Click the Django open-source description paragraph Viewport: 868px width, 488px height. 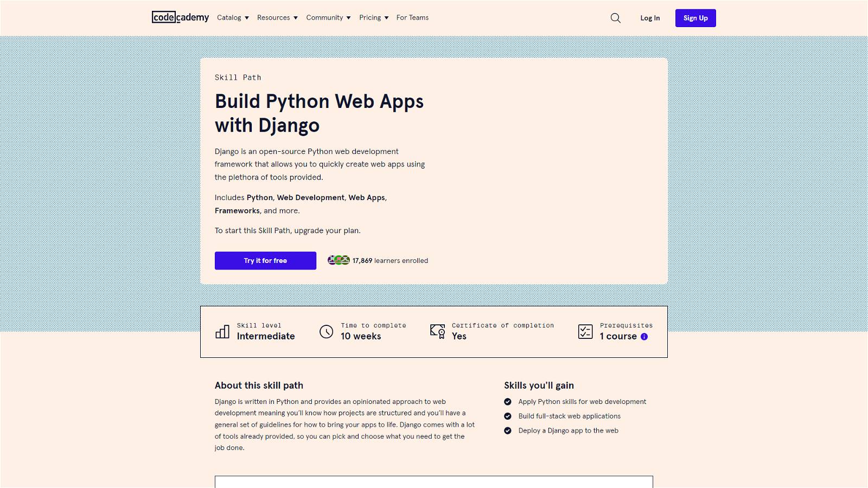[320, 164]
